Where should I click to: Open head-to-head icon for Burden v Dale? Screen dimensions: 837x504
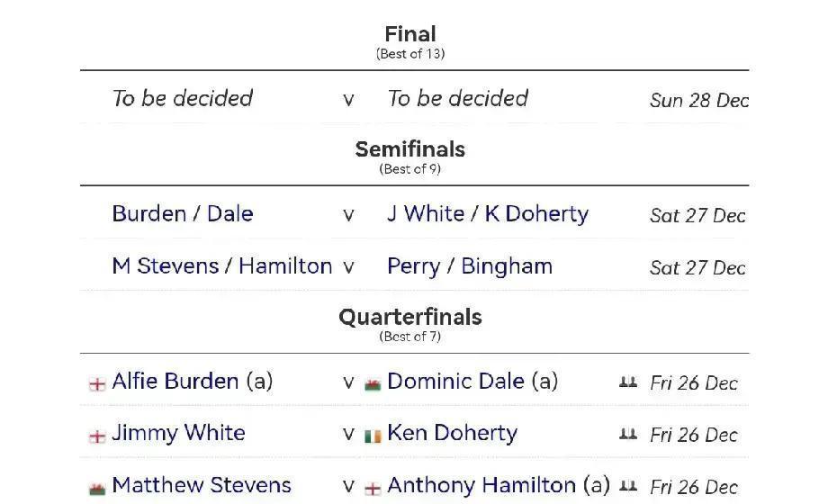628,382
